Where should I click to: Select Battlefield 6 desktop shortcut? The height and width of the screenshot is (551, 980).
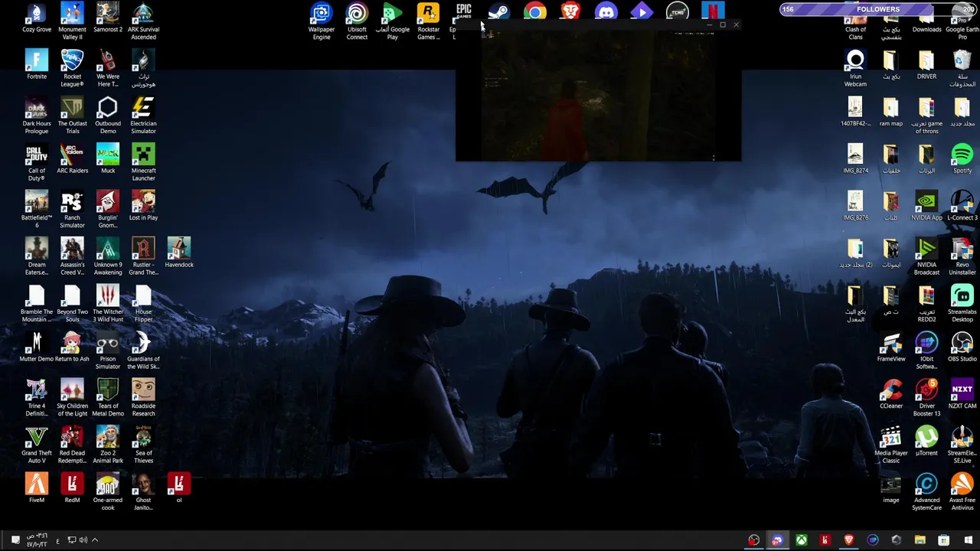click(x=36, y=209)
